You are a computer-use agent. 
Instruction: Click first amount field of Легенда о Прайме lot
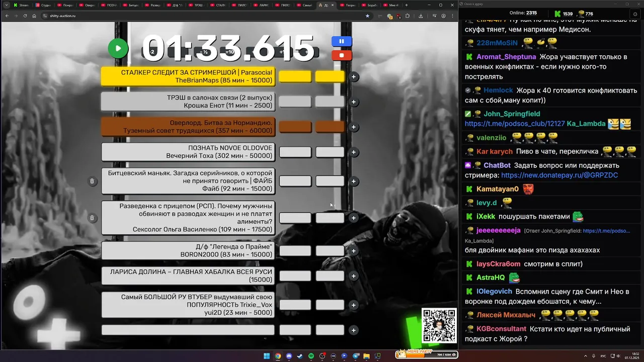click(x=295, y=250)
